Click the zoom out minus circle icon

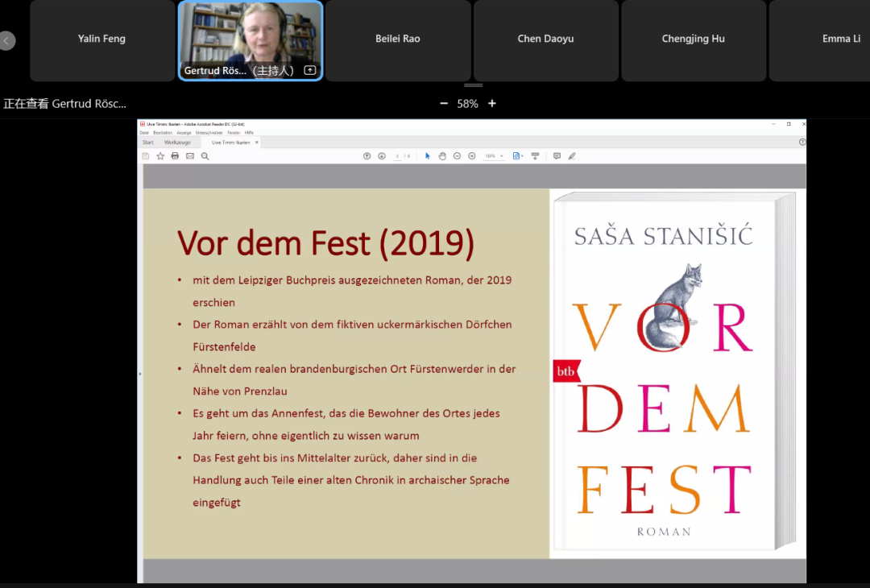[x=458, y=156]
